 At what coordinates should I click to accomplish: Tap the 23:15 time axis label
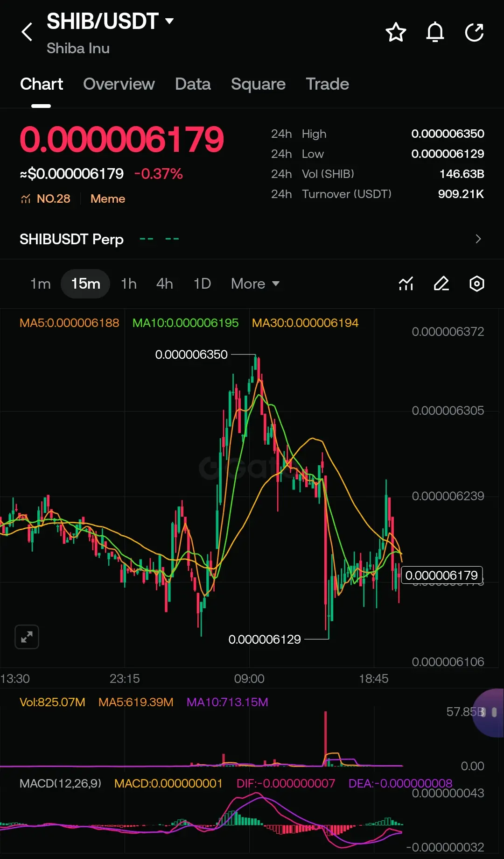[125, 678]
